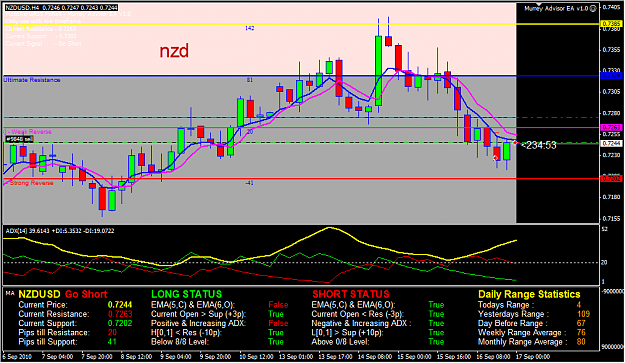The height and width of the screenshot is (363, 625).
Task: Click the 'Pips till Support' value 41
Action: [112, 342]
